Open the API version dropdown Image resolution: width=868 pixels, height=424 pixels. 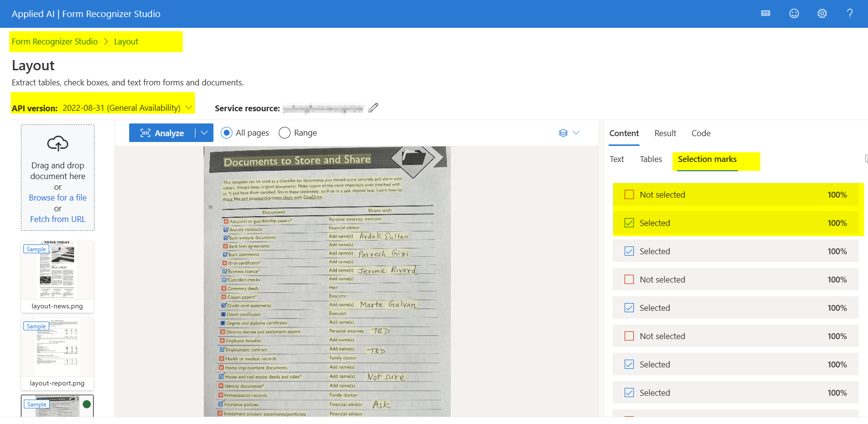pyautogui.click(x=128, y=108)
